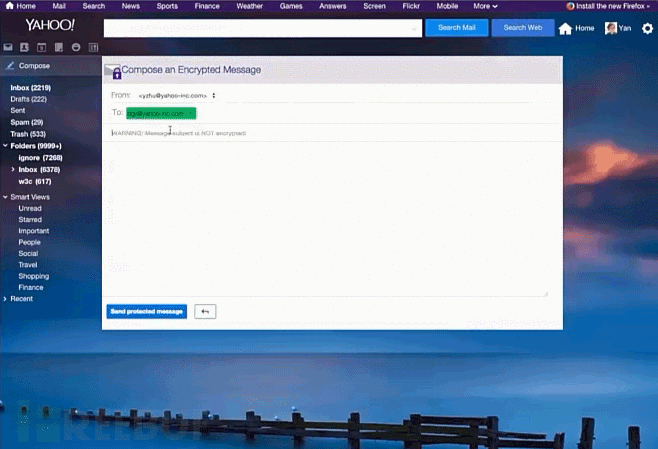Show the Finance smart view
658x449 pixels.
(31, 287)
